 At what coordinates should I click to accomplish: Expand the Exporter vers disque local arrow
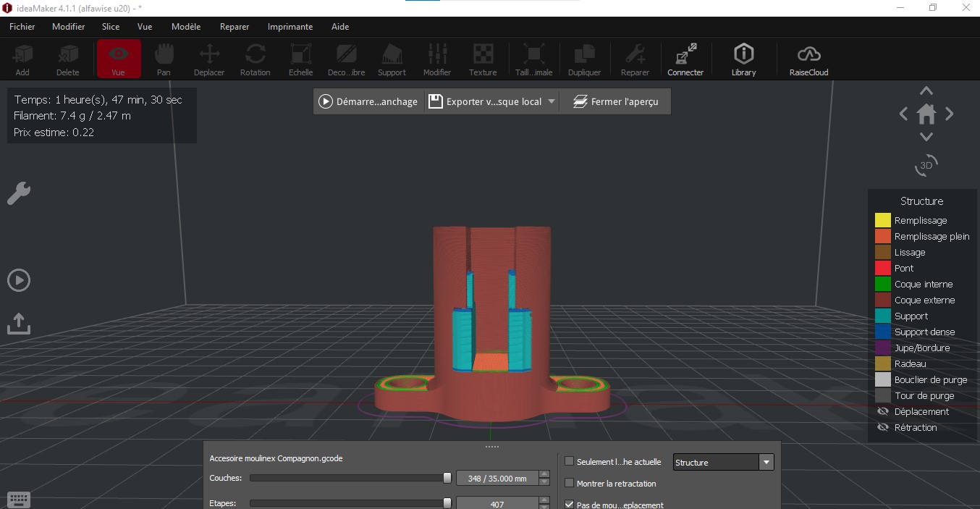(x=552, y=101)
